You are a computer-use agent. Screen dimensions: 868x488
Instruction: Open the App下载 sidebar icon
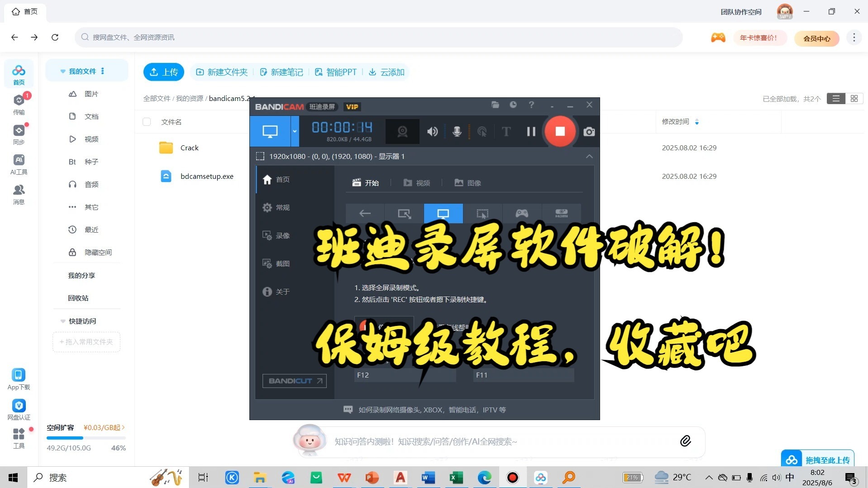[x=19, y=379]
